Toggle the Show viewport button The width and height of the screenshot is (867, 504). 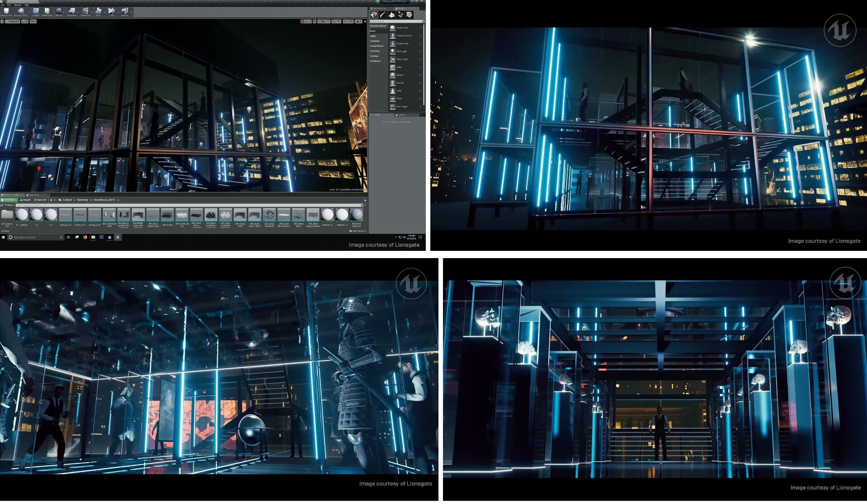click(x=33, y=21)
